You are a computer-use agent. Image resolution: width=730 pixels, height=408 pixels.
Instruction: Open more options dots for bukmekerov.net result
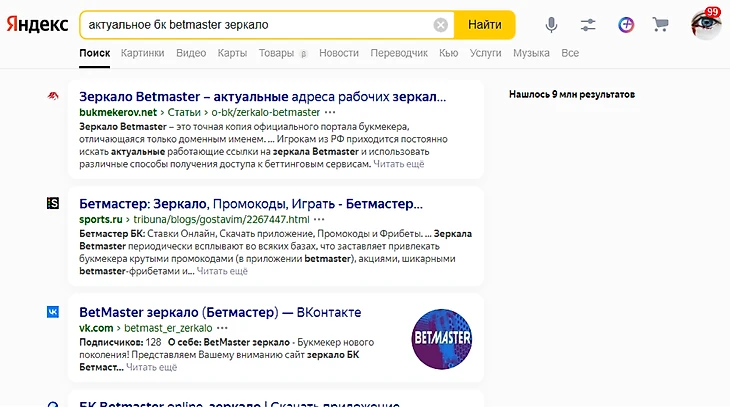tap(330, 112)
